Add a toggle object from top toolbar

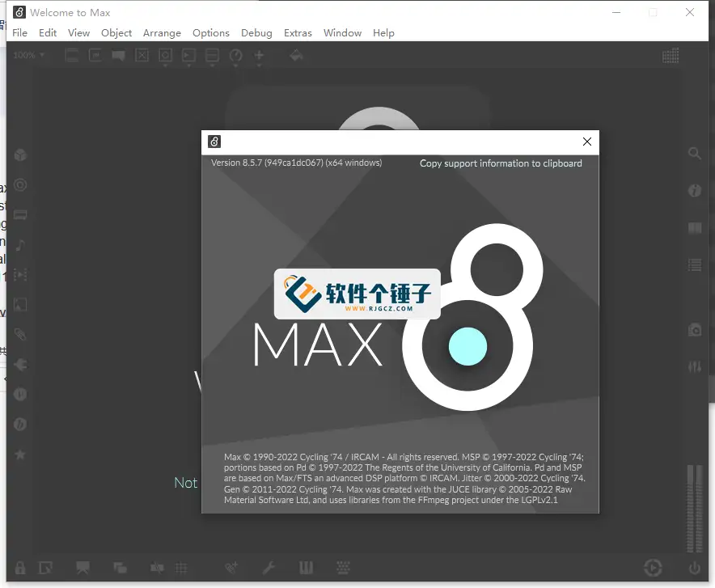point(142,56)
